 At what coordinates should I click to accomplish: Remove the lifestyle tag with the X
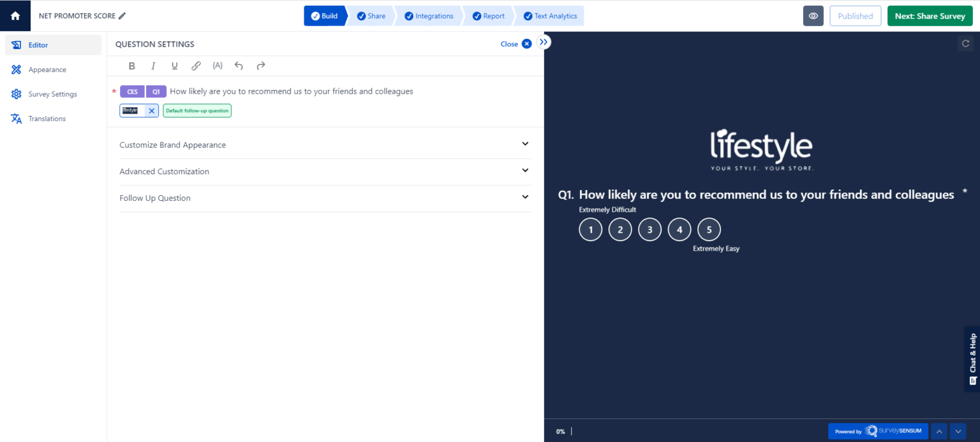click(151, 110)
